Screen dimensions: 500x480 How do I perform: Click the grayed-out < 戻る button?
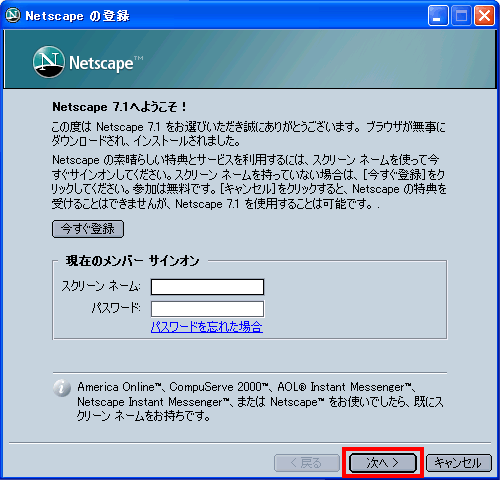307,463
